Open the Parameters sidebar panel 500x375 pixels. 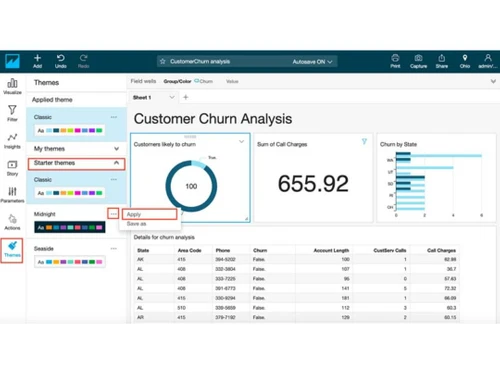click(x=12, y=195)
